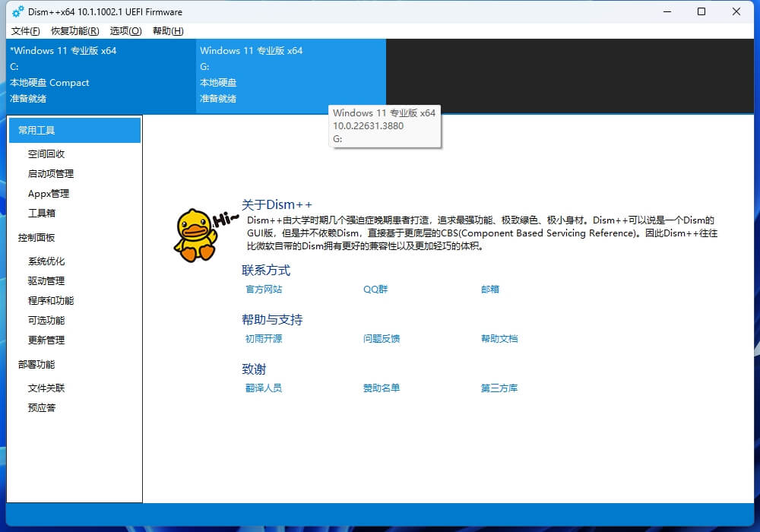Open the 工具箱 sidebar item
Viewport: 760px width, 532px height.
[x=42, y=214]
